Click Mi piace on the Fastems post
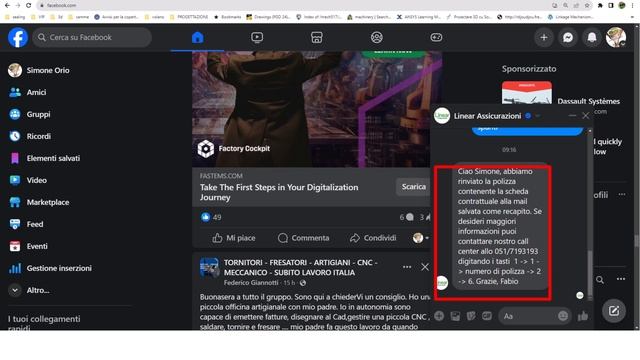640x360 pixels. point(233,238)
